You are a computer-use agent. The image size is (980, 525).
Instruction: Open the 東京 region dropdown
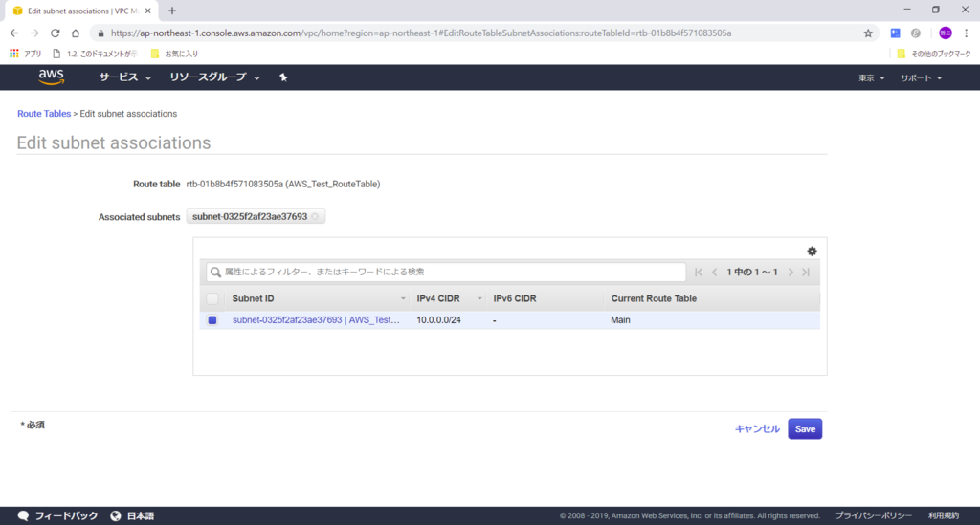[871, 78]
